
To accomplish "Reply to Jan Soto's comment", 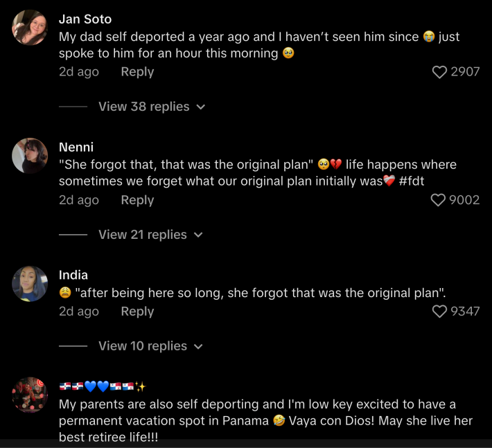I will (137, 72).
